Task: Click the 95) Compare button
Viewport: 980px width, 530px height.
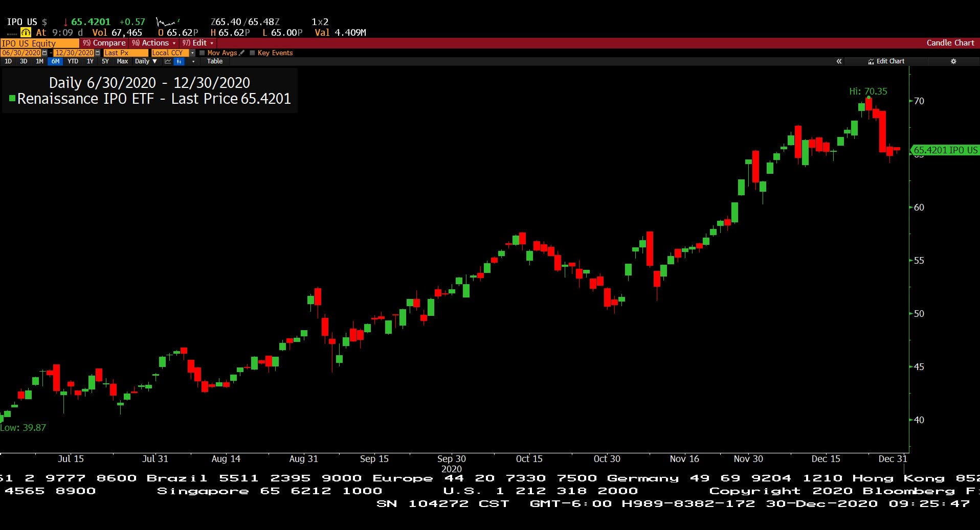Action: 104,43
